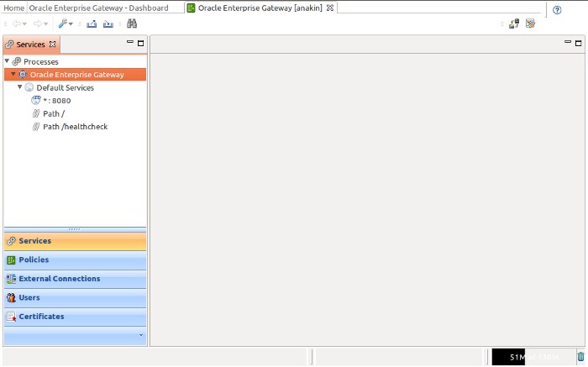588x367 pixels.
Task: Click the paperclip icon beside Path /
Action: click(36, 113)
